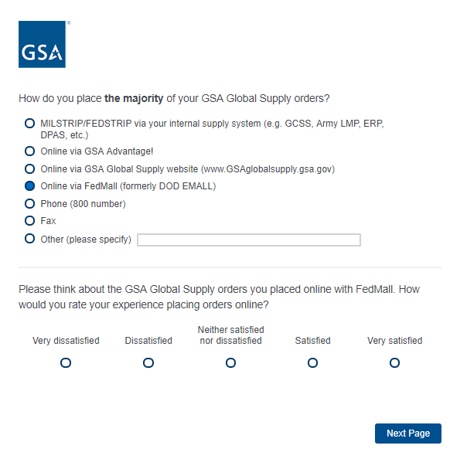This screenshot has height=476, width=467.
Task: Click the Phone (800 number) label text
Action: click(83, 204)
